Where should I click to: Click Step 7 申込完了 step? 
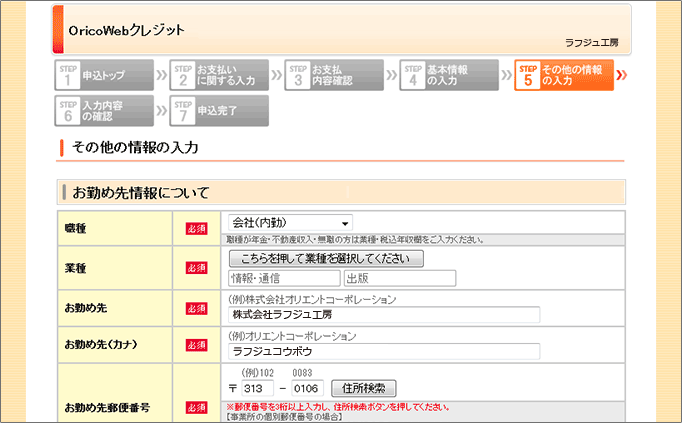point(216,110)
